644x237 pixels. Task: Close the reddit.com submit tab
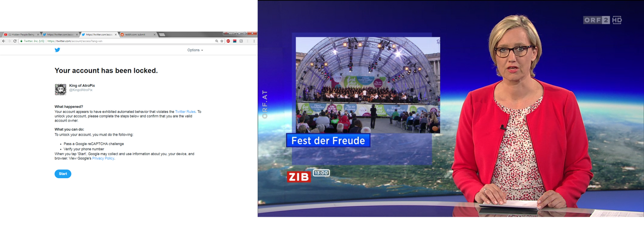154,35
